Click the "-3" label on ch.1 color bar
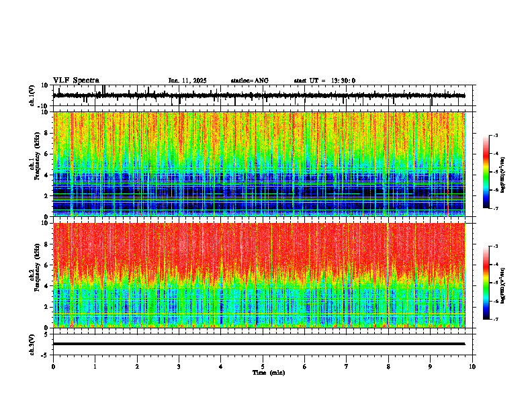Image resolution: width=532 pixels, height=411 pixels. click(x=496, y=135)
